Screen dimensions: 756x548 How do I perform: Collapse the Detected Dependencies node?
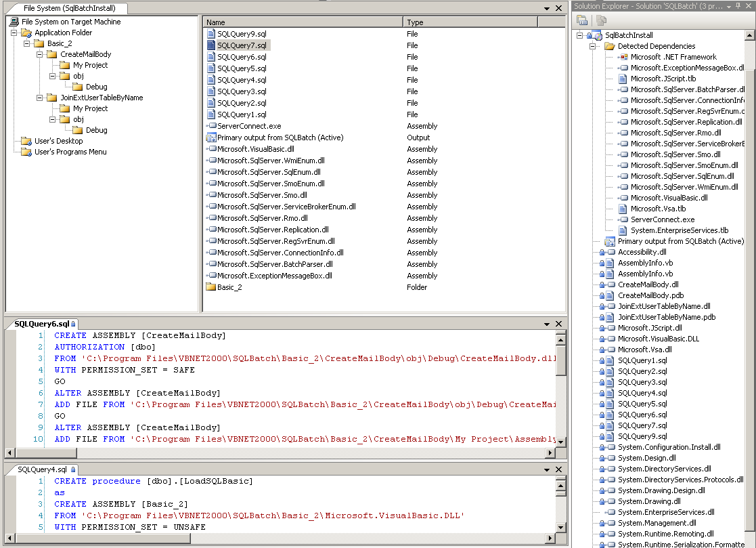[x=593, y=46]
